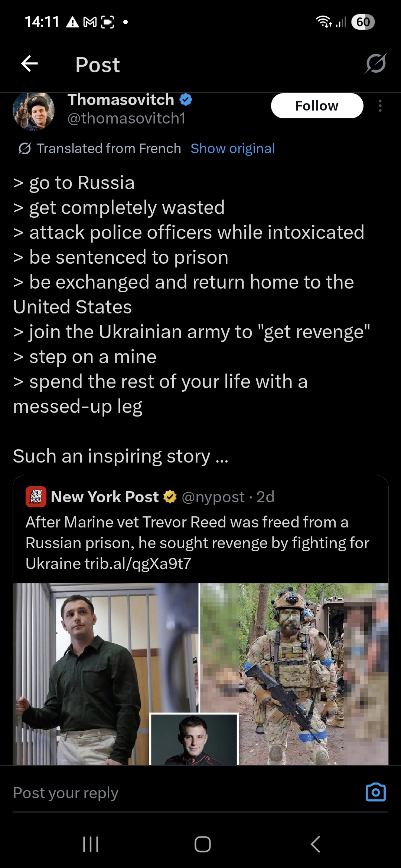This screenshot has width=401, height=868.
Task: Open Grok icon in top-right corner
Action: click(376, 64)
